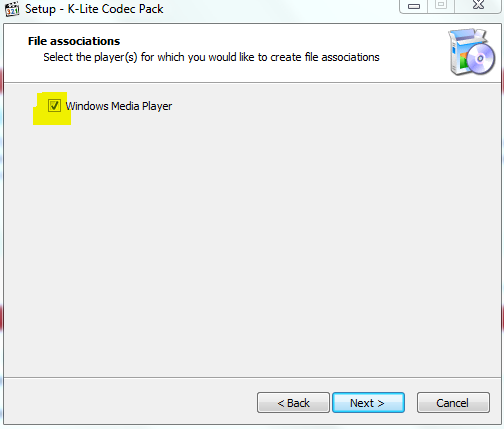
Task: Click the Select the player(s) instruction text
Action: pyautogui.click(x=211, y=57)
